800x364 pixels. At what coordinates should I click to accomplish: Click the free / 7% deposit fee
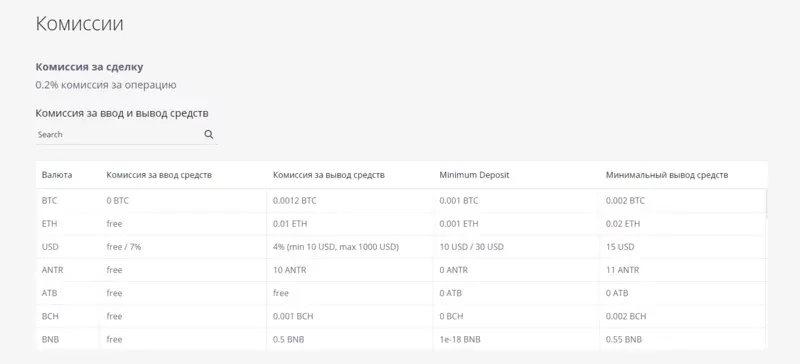123,247
